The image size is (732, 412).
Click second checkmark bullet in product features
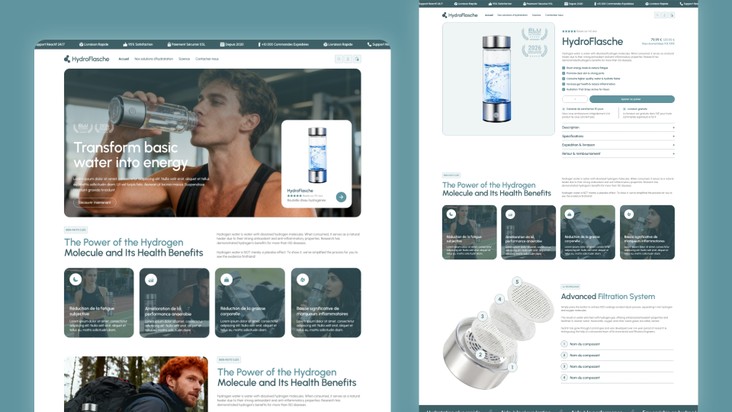563,73
